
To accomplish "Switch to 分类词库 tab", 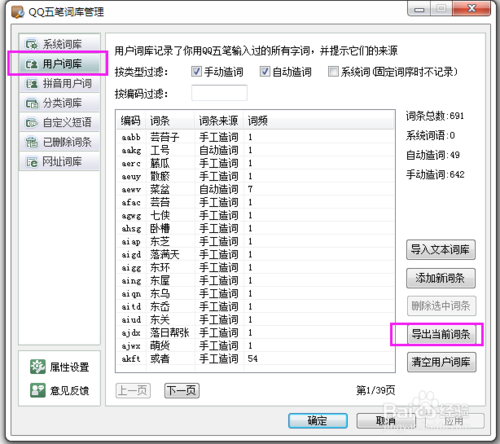I will pos(59,103).
